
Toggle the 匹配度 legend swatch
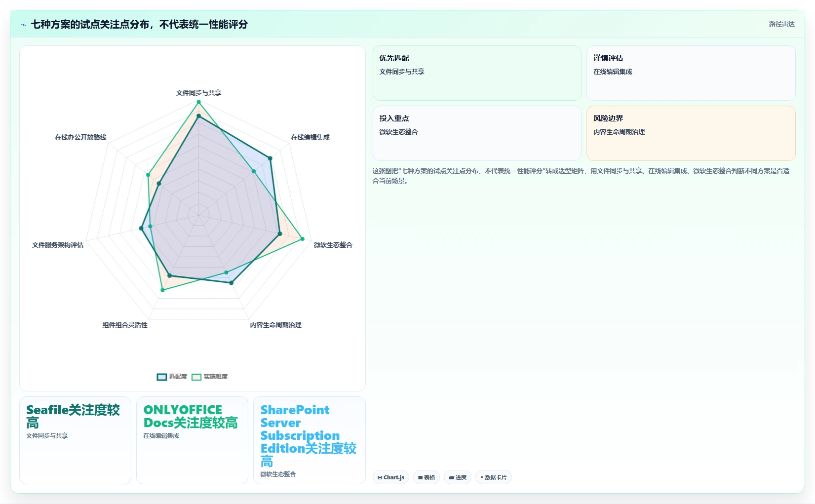point(162,377)
